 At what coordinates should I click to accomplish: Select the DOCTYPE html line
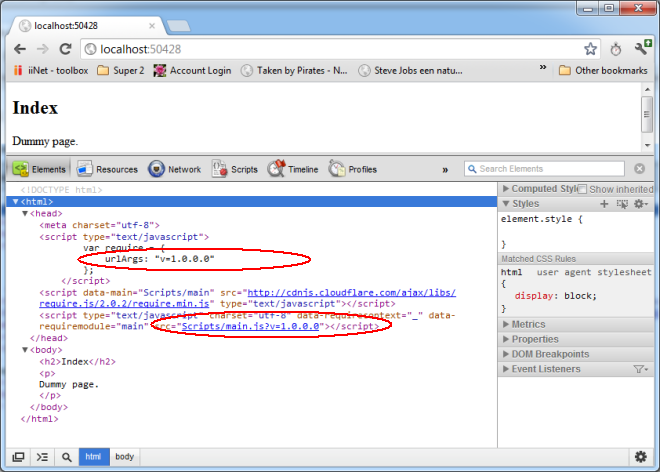61,190
